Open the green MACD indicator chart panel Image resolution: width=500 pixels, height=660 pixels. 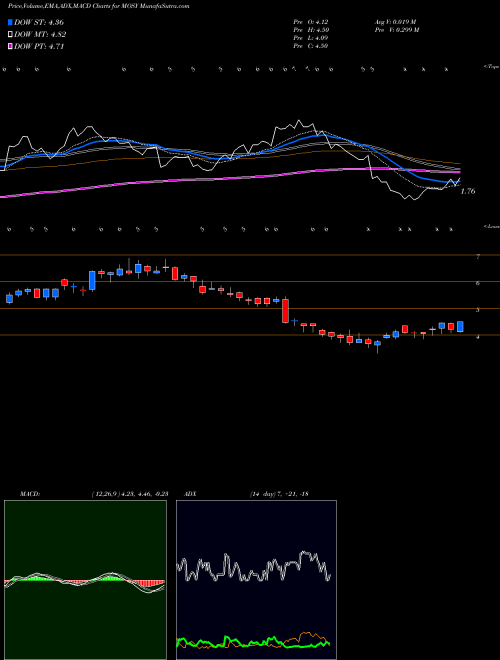pyautogui.click(x=85, y=580)
